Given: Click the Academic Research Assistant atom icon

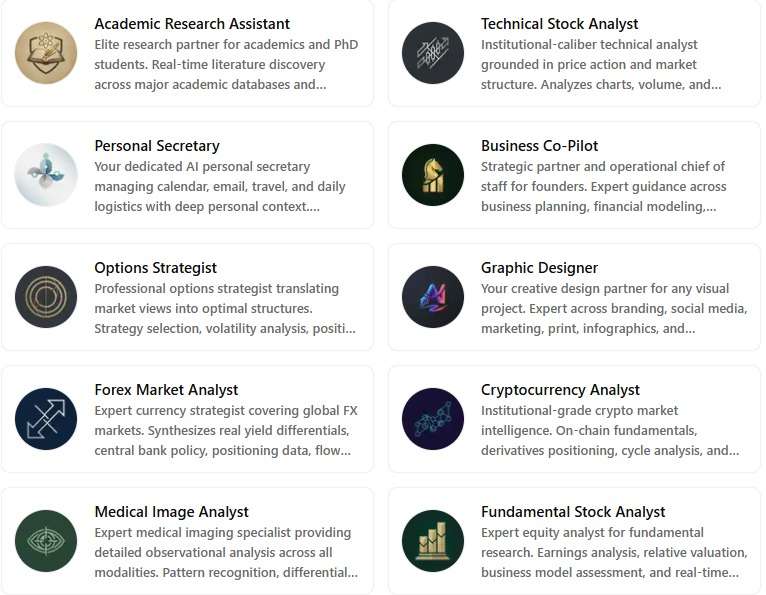Looking at the screenshot, I should 46,53.
